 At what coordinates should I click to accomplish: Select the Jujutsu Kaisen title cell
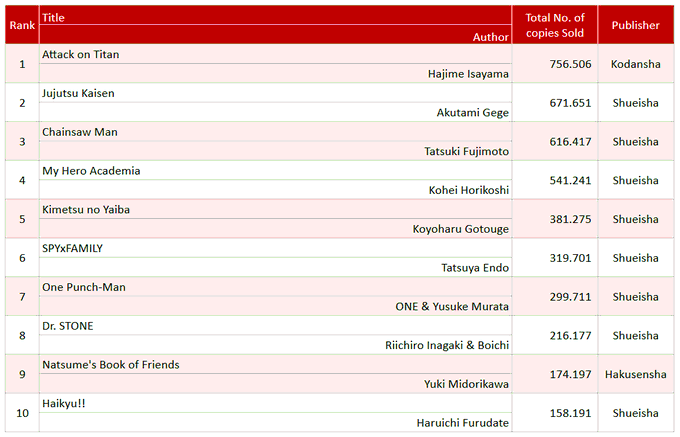pyautogui.click(x=275, y=93)
